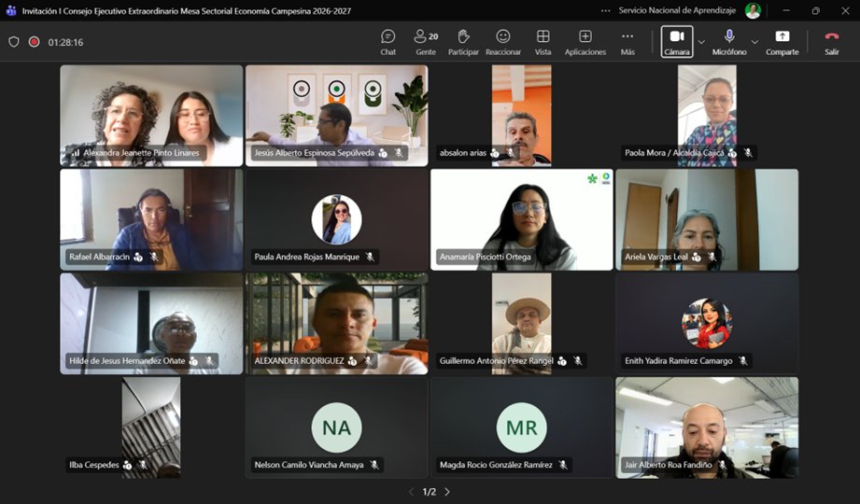Select Anamaría Pisciotti Ortega video tile
The height and width of the screenshot is (504, 860).
pos(522,219)
